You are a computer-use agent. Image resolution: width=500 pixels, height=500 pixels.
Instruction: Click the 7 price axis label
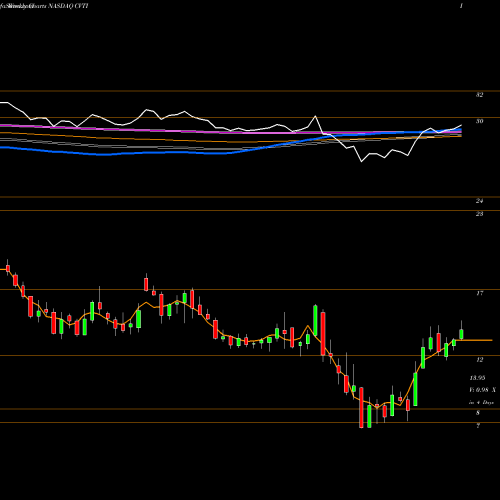click(478, 426)
